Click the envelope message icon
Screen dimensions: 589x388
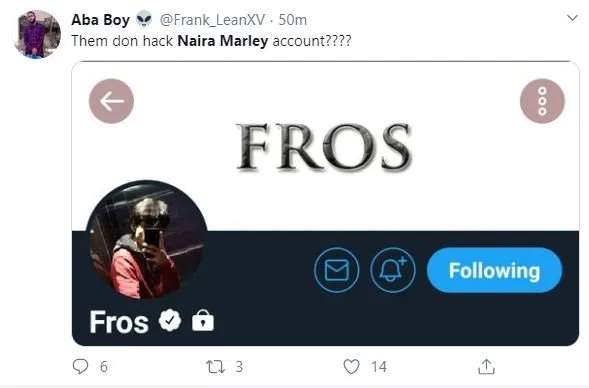coord(337,270)
